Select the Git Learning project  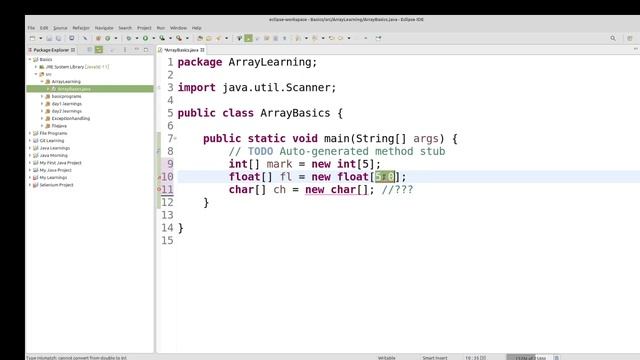coord(51,140)
